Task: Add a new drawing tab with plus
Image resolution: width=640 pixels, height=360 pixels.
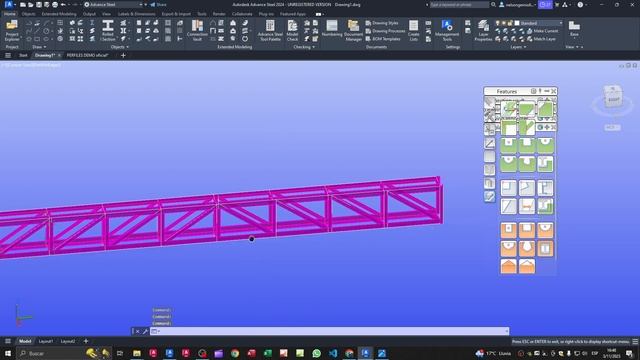Action: [x=123, y=55]
